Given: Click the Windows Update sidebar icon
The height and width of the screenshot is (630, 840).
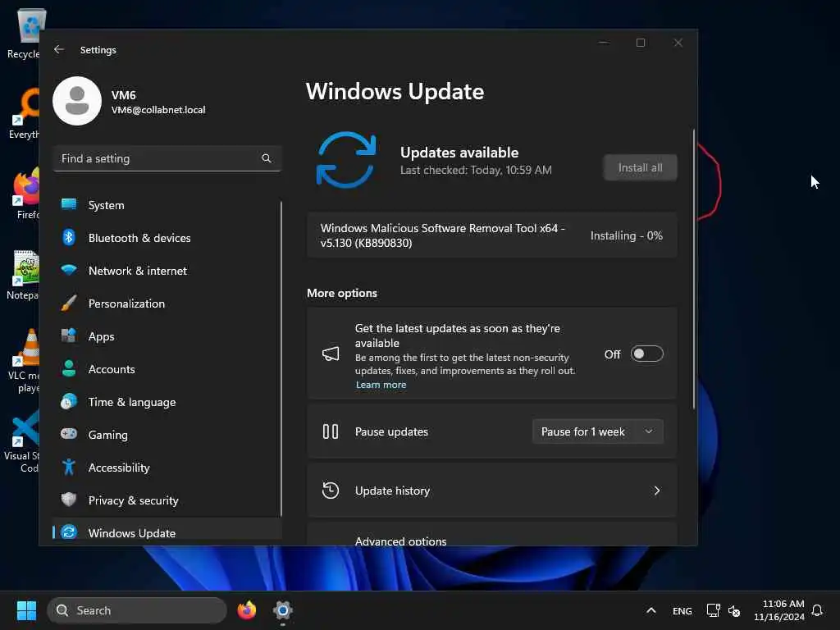Looking at the screenshot, I should [69, 532].
